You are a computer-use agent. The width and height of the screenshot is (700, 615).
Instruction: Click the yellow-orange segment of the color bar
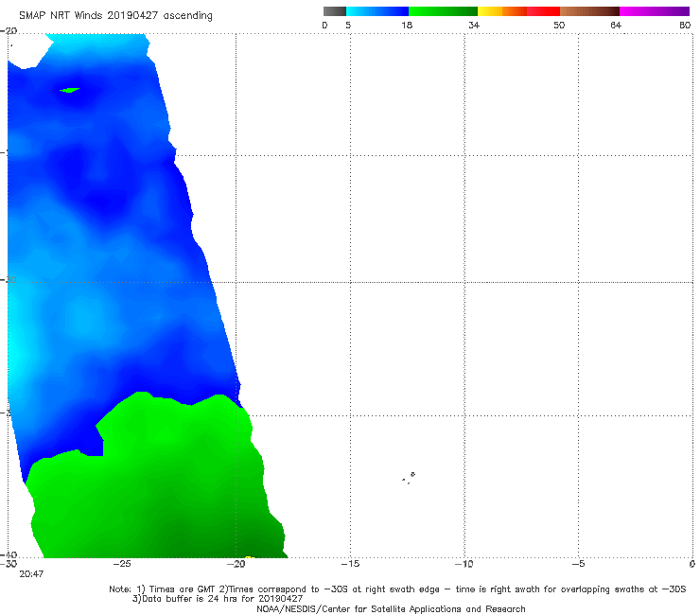click(502, 11)
